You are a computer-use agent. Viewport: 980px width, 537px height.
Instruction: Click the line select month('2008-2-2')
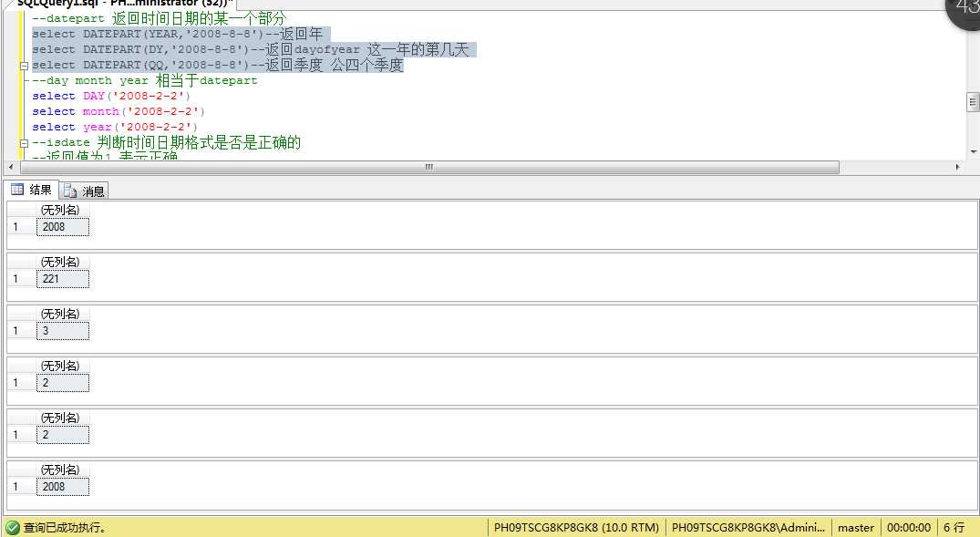119,112
